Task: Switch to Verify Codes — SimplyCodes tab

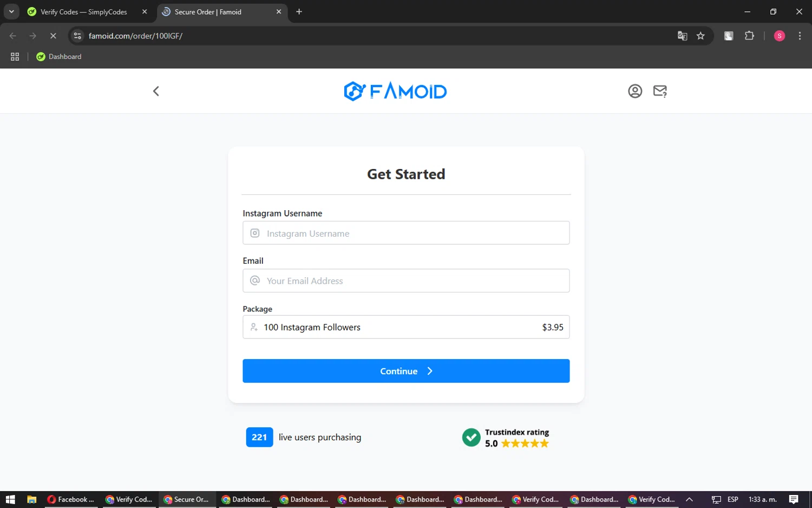Action: click(x=84, y=12)
